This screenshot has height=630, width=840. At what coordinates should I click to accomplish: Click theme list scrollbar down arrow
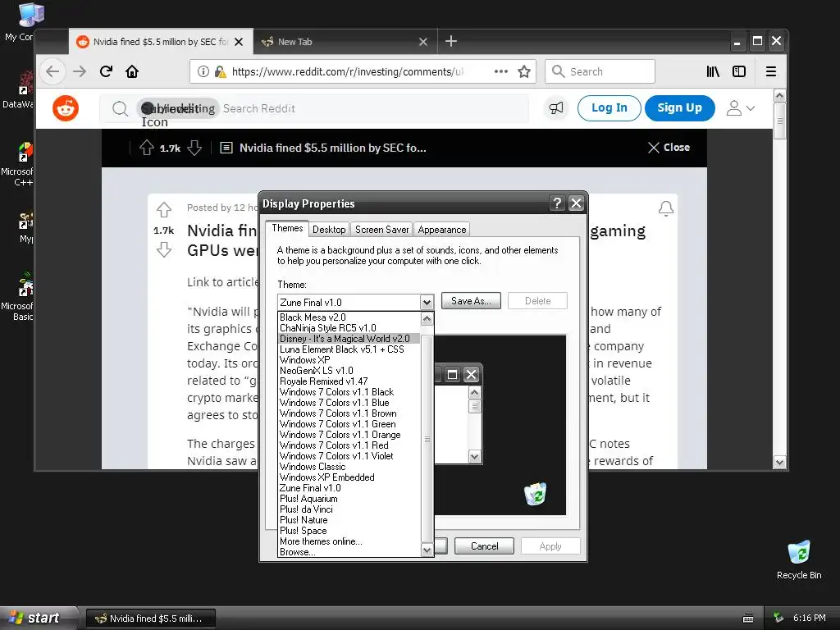click(x=427, y=550)
